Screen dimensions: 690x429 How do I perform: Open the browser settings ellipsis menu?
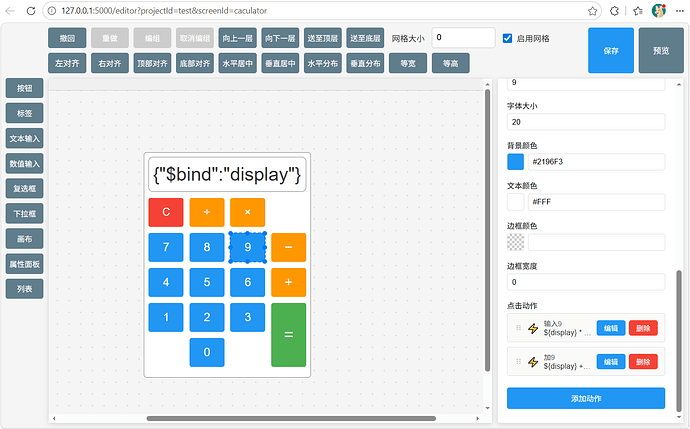679,11
